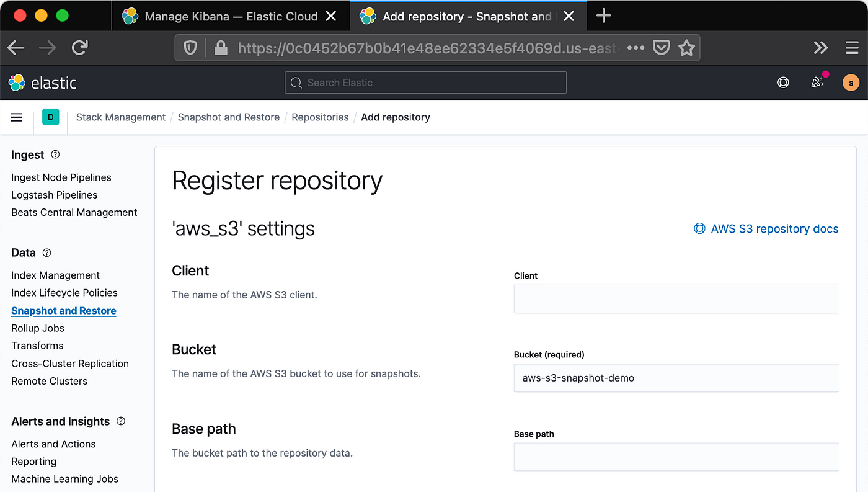
Task: Toggle the Kibana navigation hamburger menu
Action: (x=17, y=117)
